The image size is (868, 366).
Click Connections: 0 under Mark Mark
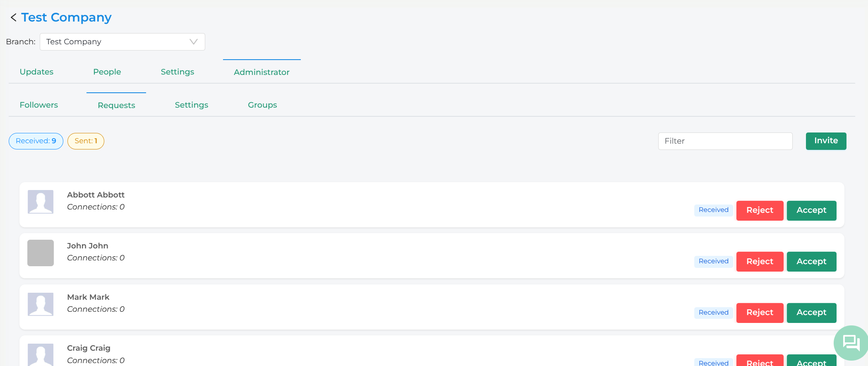tap(96, 309)
